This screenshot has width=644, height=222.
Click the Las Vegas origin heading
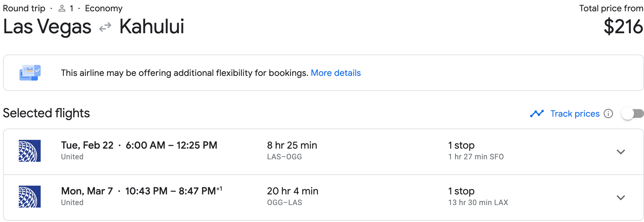(47, 27)
